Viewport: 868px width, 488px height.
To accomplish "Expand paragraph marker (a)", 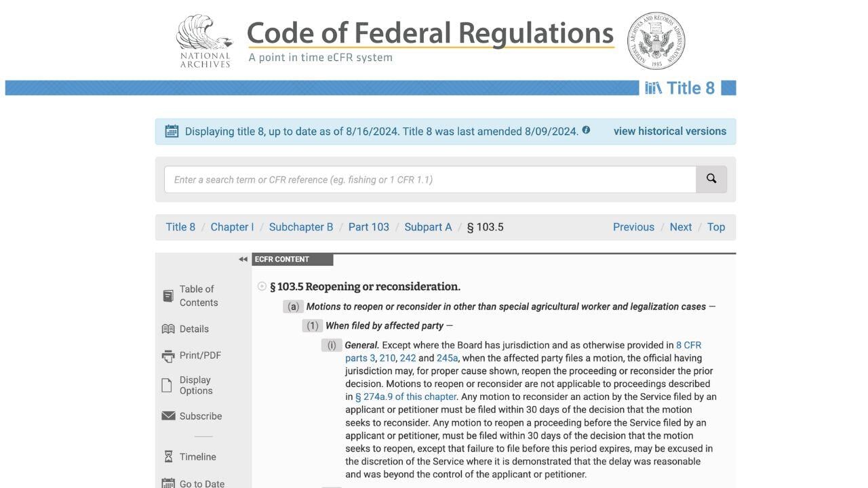I will (x=292, y=306).
